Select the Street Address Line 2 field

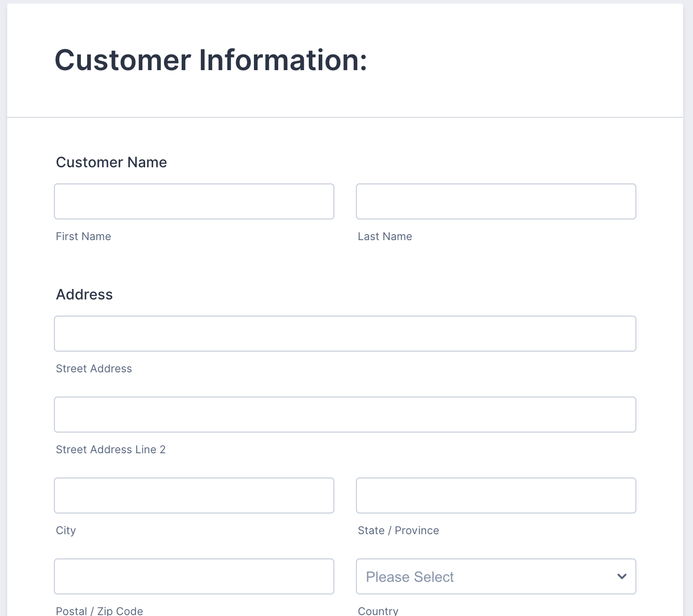345,415
